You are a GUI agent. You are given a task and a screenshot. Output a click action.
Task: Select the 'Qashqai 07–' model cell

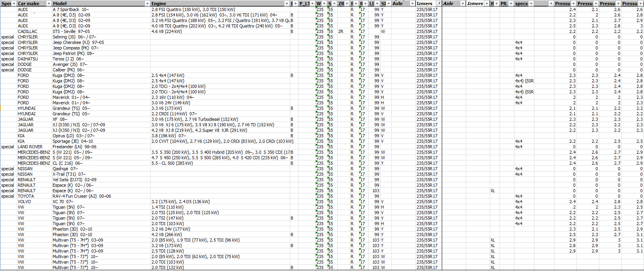click(x=101, y=169)
